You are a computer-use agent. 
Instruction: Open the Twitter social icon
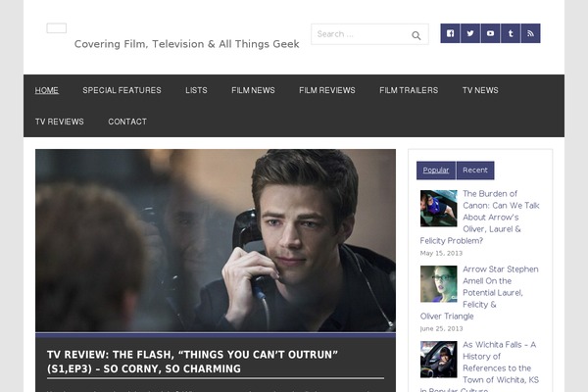pyautogui.click(x=470, y=33)
